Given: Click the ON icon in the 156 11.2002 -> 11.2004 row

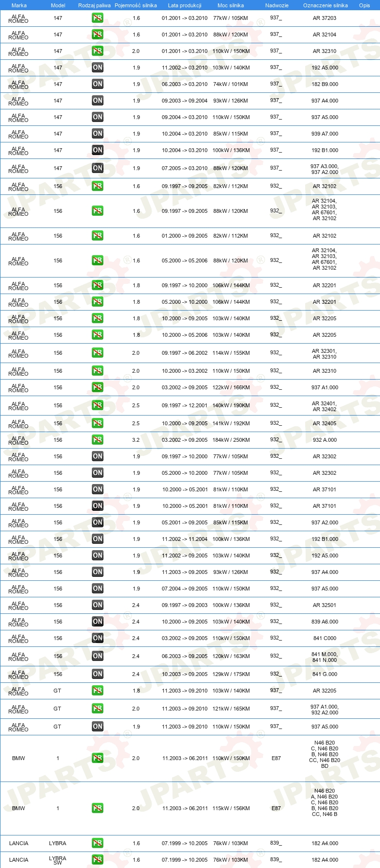Looking at the screenshot, I should 97,539.
